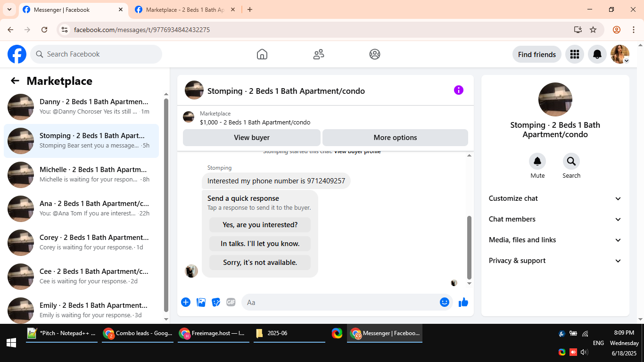Open conversation information purple icon

[459, 90]
